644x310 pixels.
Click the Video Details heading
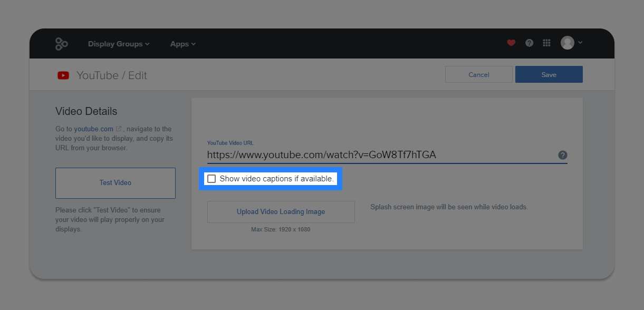(86, 111)
